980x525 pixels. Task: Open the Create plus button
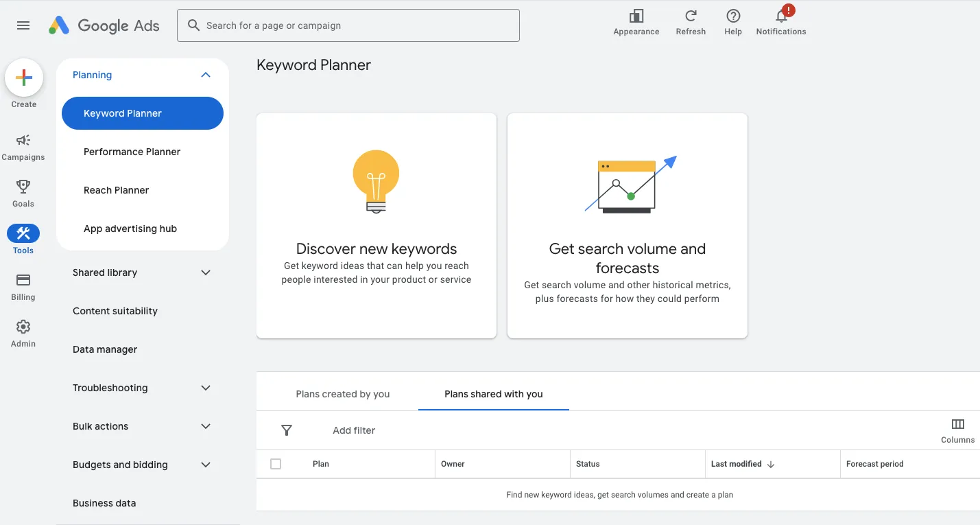pos(24,77)
